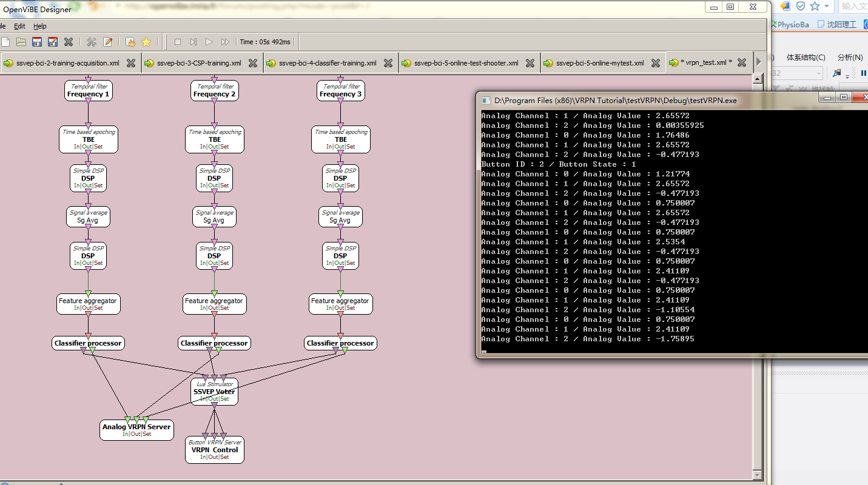Click the yellow star icon in the toolbar
868x485 pixels.
pyautogui.click(x=146, y=42)
